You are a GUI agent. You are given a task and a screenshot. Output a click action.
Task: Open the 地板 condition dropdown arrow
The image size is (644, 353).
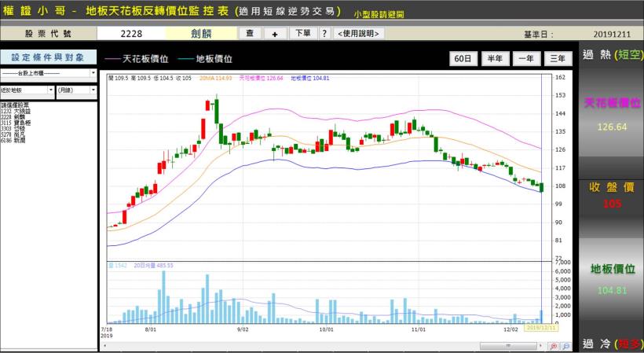51,90
